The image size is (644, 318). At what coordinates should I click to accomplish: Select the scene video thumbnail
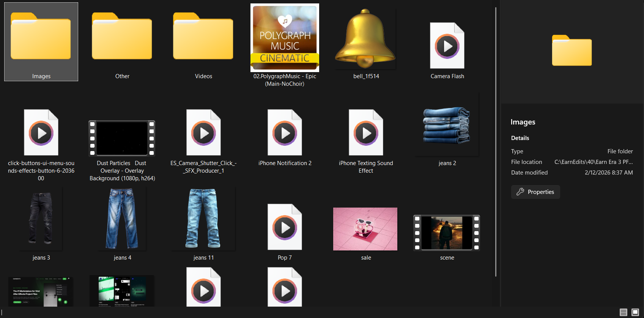click(x=447, y=233)
